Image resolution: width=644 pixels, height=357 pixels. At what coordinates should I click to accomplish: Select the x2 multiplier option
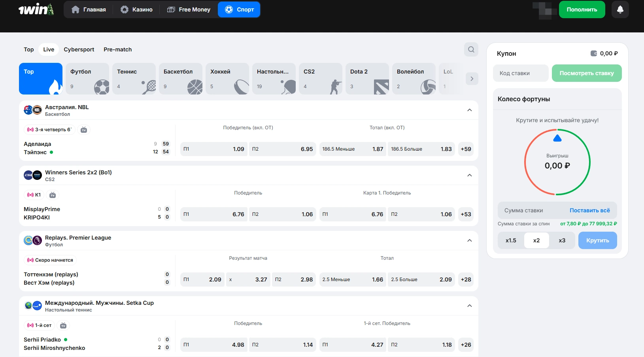tap(536, 240)
